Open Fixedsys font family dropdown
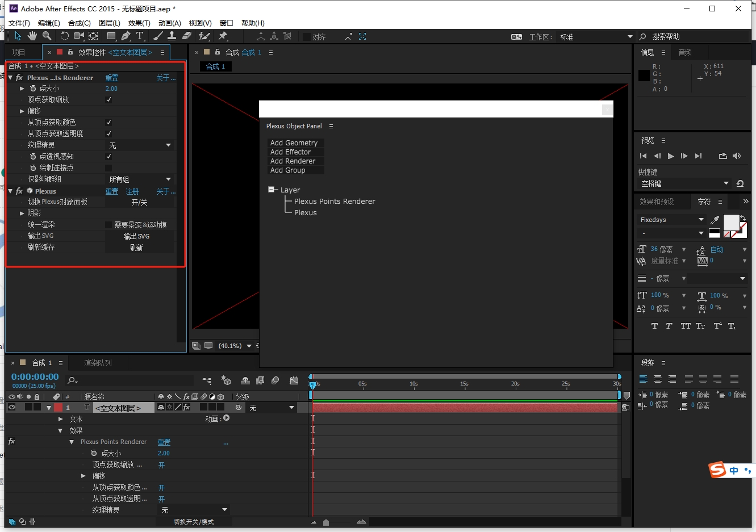The width and height of the screenshot is (756, 532). pyautogui.click(x=671, y=220)
